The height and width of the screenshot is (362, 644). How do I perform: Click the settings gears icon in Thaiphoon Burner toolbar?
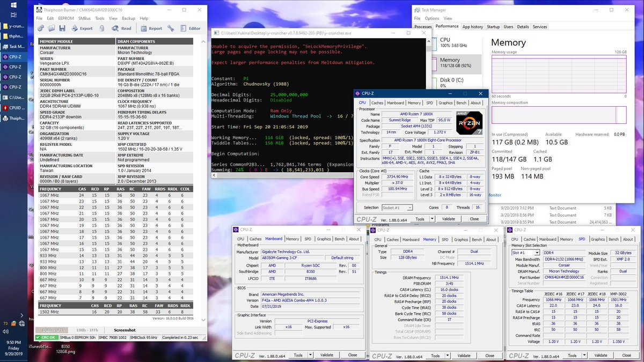(41, 28)
